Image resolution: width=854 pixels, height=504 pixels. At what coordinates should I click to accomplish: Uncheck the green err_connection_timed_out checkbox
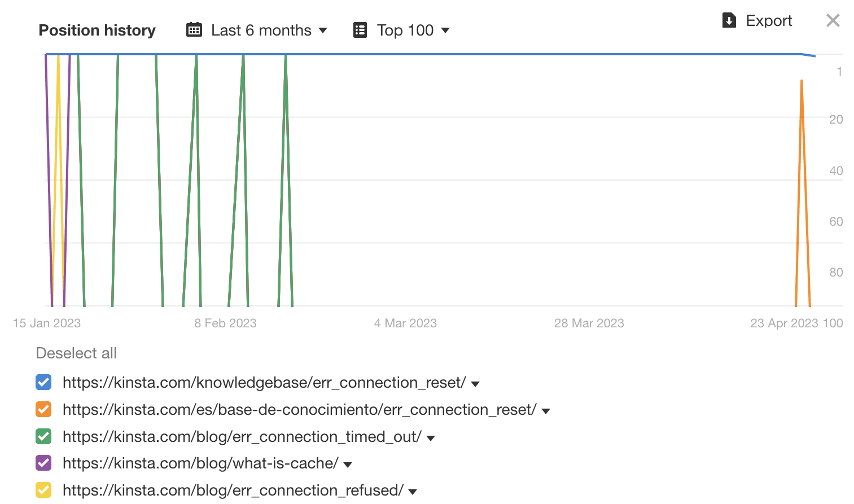pyautogui.click(x=43, y=436)
